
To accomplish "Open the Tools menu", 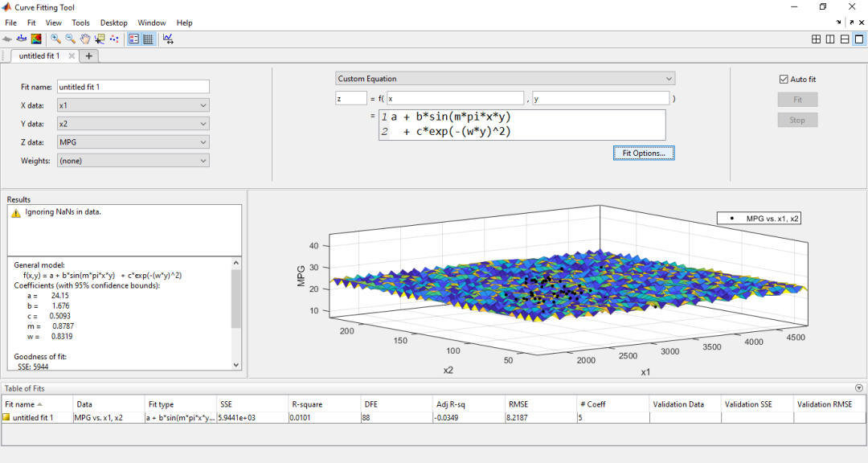I will click(80, 23).
